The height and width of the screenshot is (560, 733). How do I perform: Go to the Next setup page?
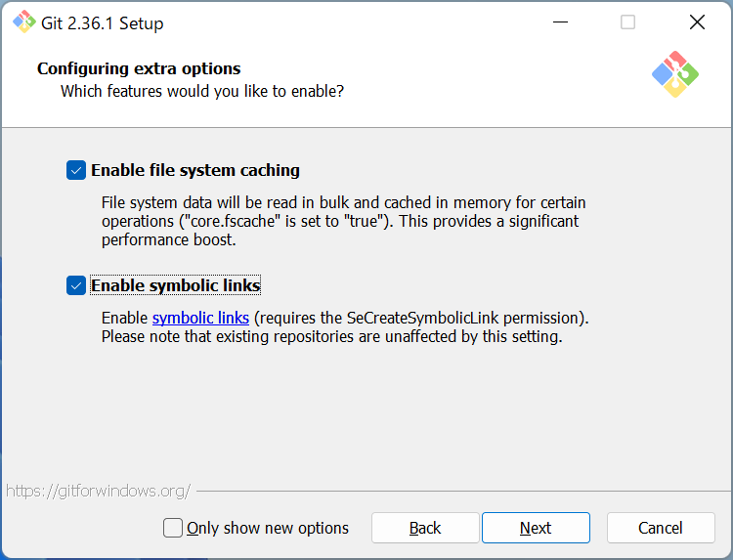coord(536,528)
